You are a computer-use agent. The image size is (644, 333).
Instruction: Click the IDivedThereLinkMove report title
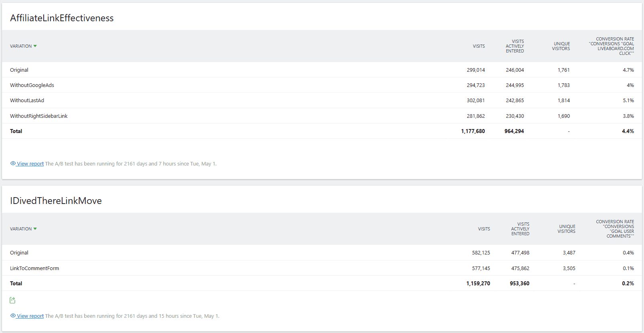point(56,200)
